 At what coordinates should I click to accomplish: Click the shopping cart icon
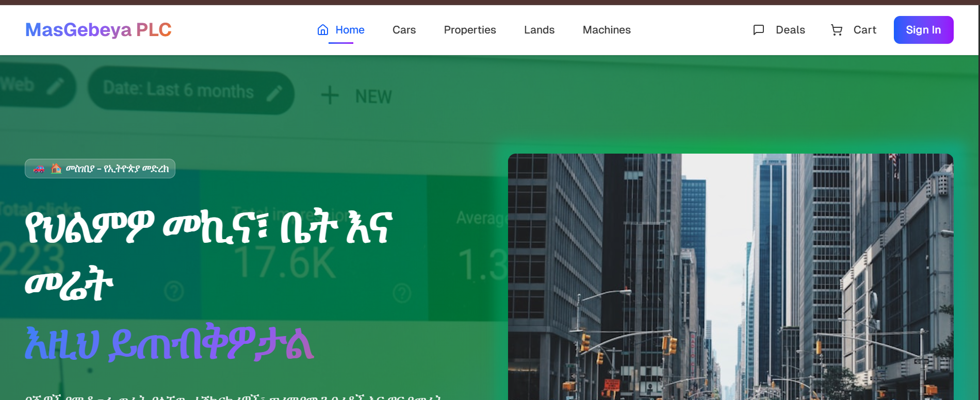836,30
